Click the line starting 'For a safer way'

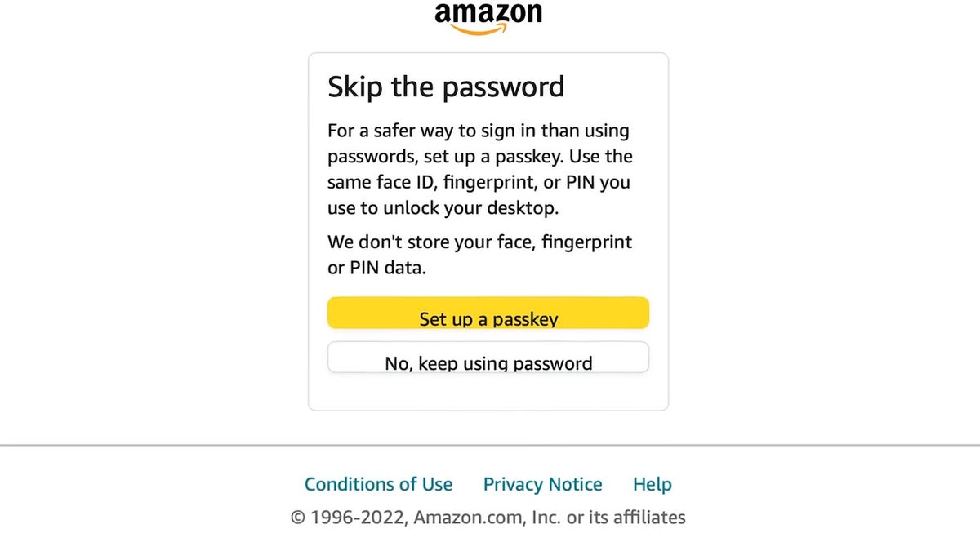(x=479, y=131)
